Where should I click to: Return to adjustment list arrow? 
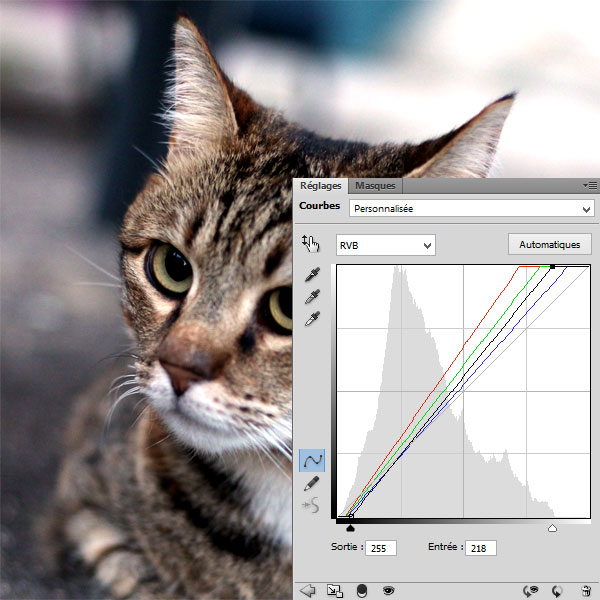click(307, 590)
